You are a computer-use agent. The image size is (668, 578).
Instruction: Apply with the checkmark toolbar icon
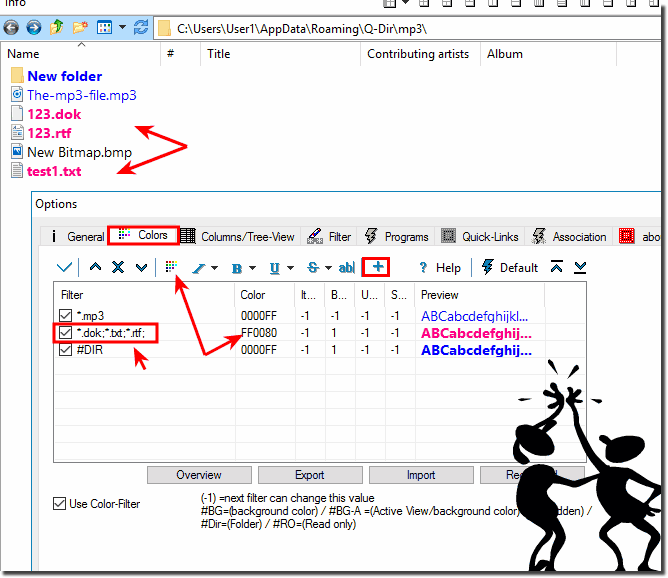pos(64,267)
